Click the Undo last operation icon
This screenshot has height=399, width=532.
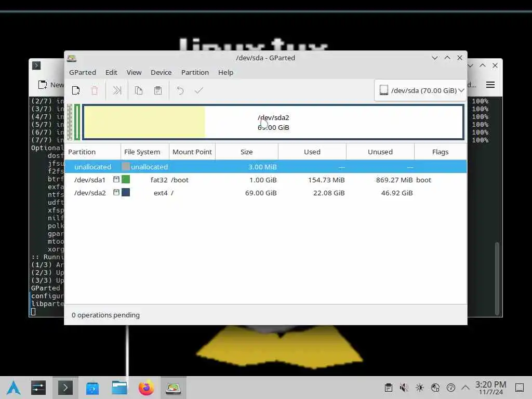pos(180,90)
